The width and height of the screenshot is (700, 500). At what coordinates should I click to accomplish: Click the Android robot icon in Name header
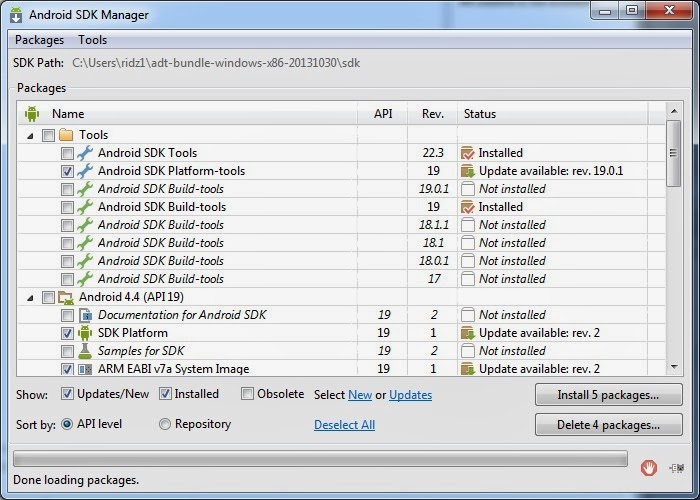(32, 114)
